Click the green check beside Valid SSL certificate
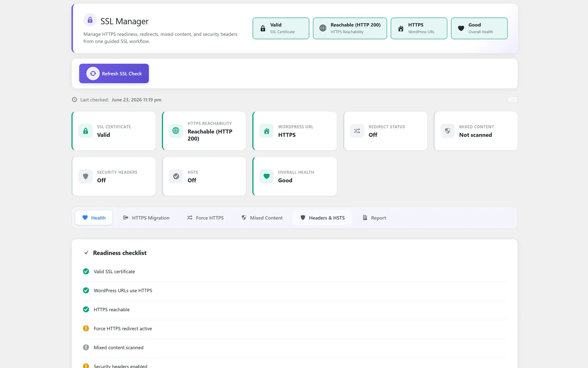This screenshot has width=588, height=368. pyautogui.click(x=86, y=272)
